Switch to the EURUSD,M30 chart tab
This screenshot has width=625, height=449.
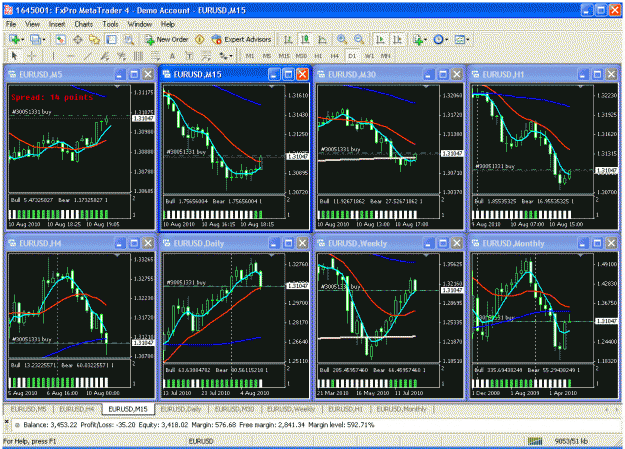(x=234, y=409)
